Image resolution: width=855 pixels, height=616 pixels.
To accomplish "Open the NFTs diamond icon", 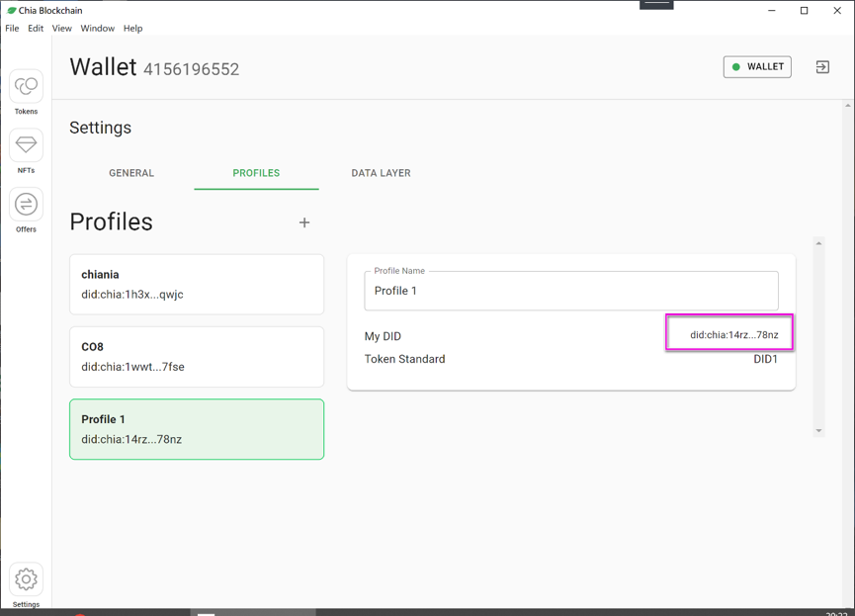I will [x=26, y=145].
